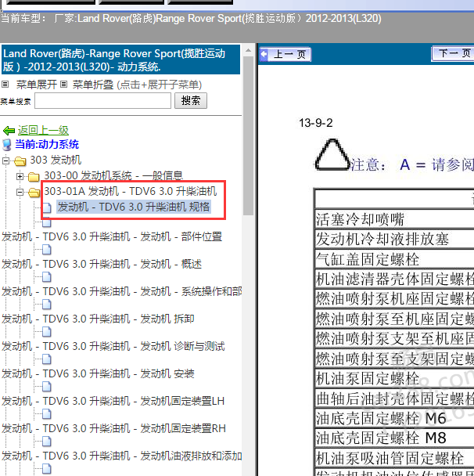The image size is (474, 476).
Task: Click the left panel scrollbar up arrow
Action: pyautogui.click(x=248, y=50)
